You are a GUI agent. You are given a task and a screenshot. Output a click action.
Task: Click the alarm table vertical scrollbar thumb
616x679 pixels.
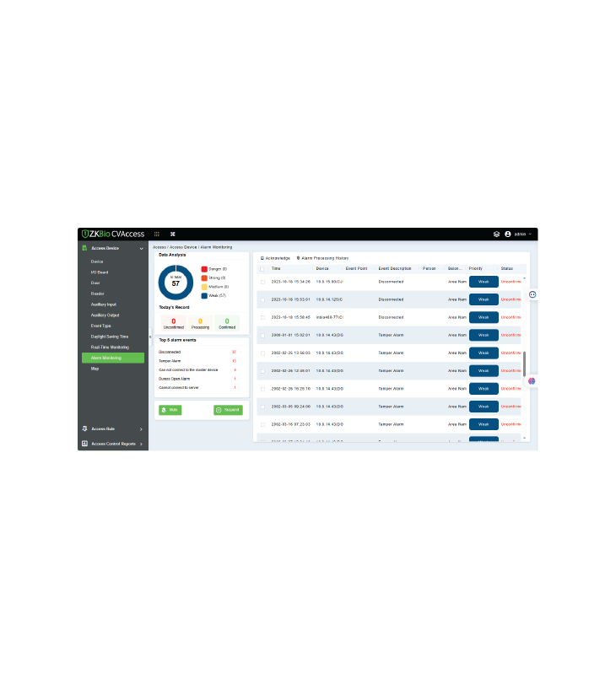click(x=523, y=364)
